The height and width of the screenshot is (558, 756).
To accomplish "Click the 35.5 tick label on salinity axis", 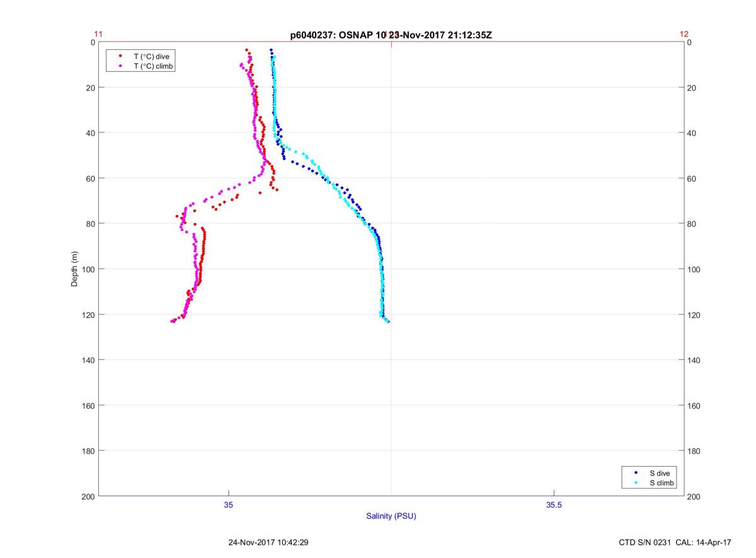I will [x=554, y=505].
